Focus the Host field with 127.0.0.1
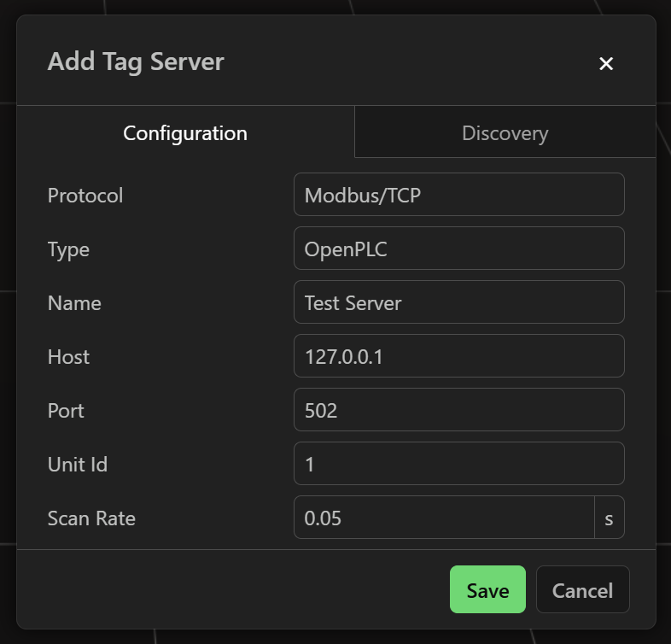Viewport: 671px width, 644px height. pos(458,356)
